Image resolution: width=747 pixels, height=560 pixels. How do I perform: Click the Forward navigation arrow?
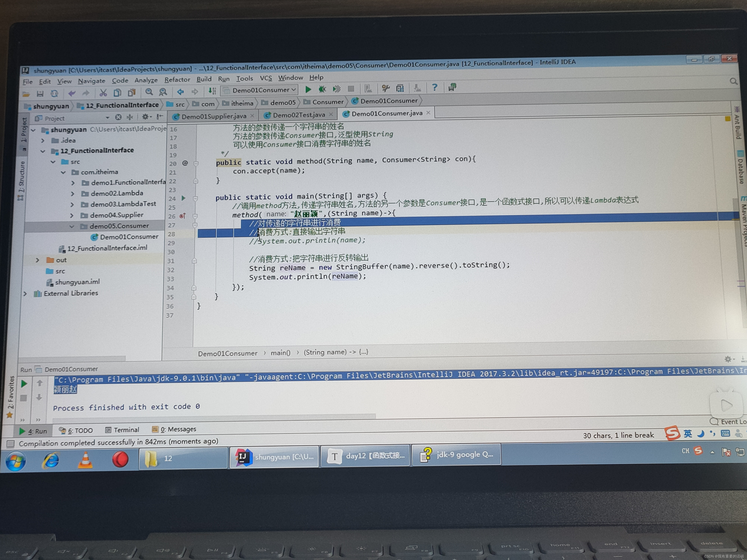(x=195, y=91)
